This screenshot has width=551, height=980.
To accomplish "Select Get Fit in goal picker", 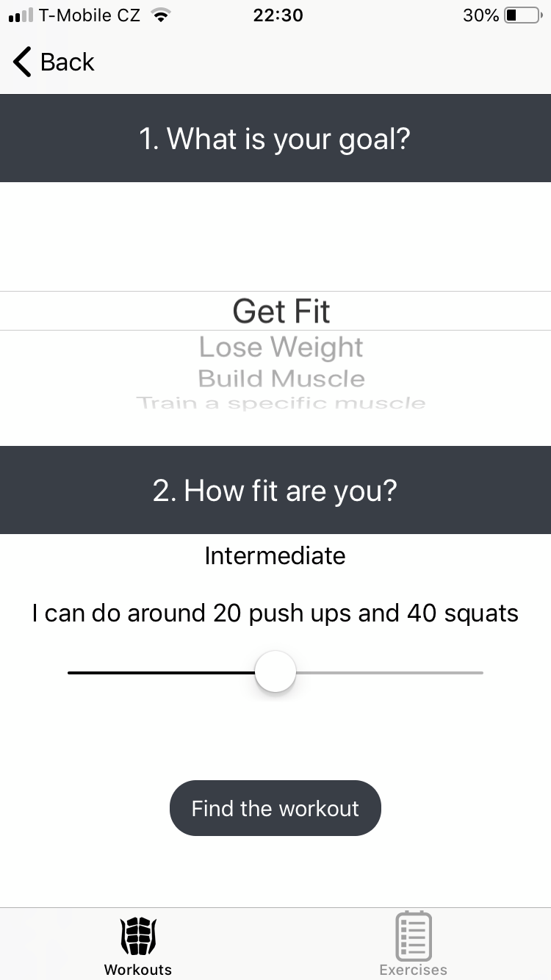I will click(x=281, y=311).
